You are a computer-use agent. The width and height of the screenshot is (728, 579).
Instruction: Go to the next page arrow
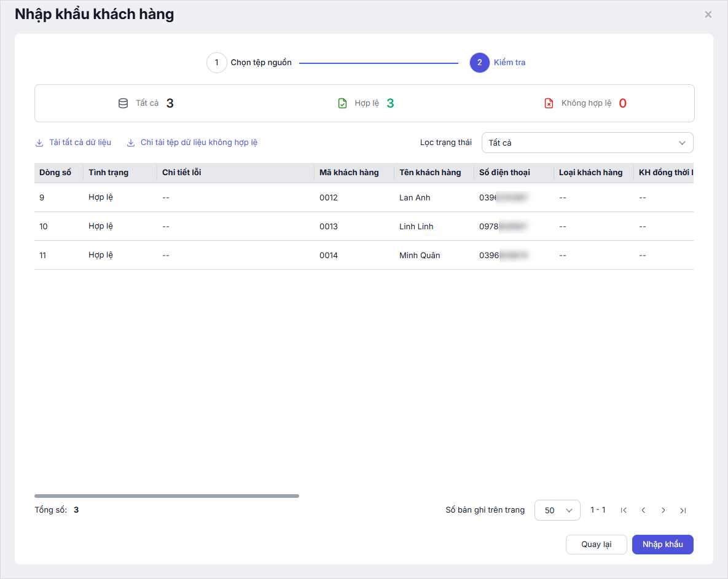coord(663,510)
